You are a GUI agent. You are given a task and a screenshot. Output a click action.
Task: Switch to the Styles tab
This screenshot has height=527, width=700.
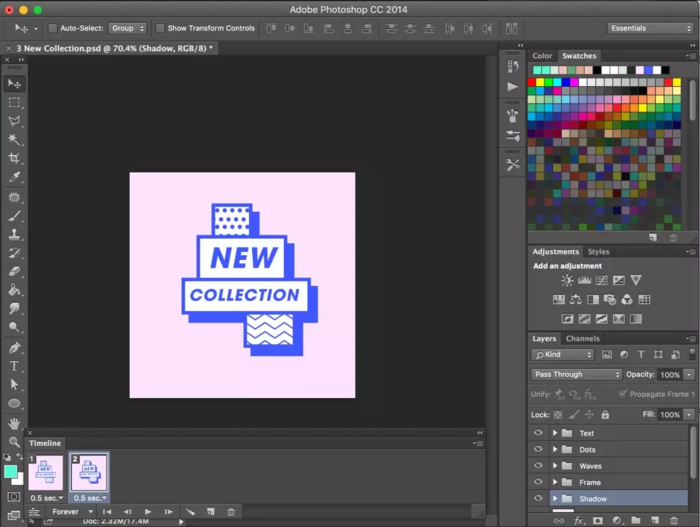[598, 252]
